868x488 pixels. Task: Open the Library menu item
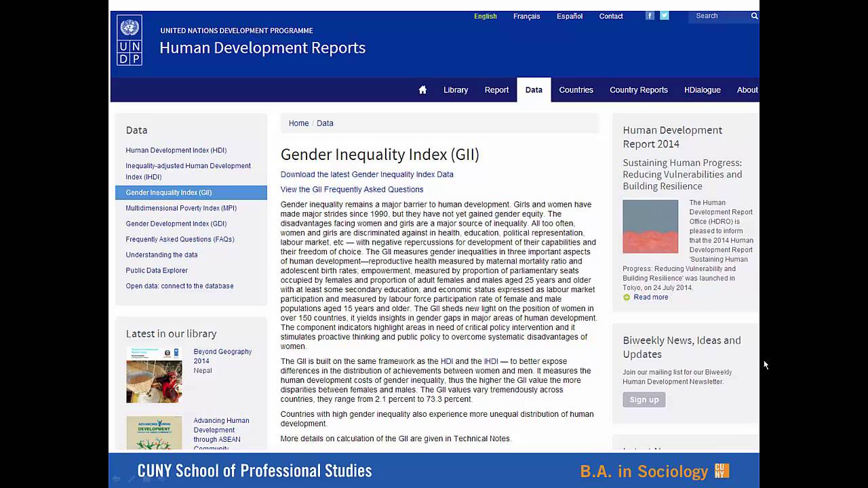456,89
